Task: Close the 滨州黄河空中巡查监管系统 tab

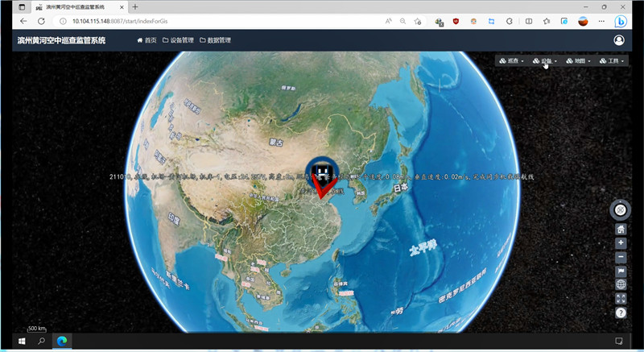Action: pos(122,7)
